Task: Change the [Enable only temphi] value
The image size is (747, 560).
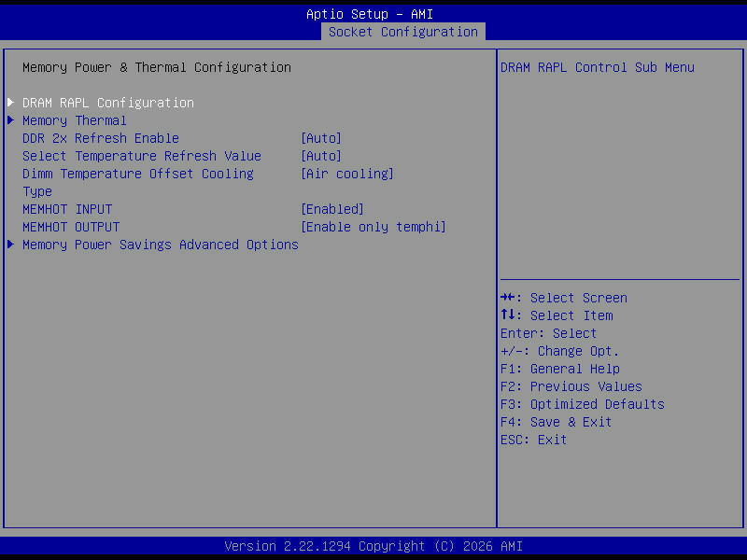Action: coord(373,227)
